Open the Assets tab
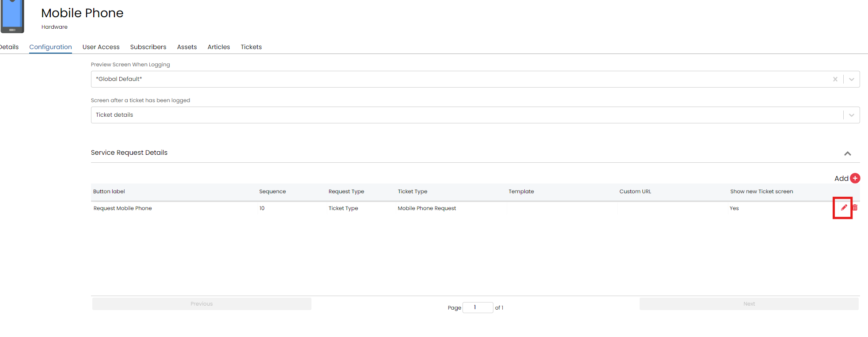Viewport: 868px width, 337px height. pyautogui.click(x=187, y=47)
